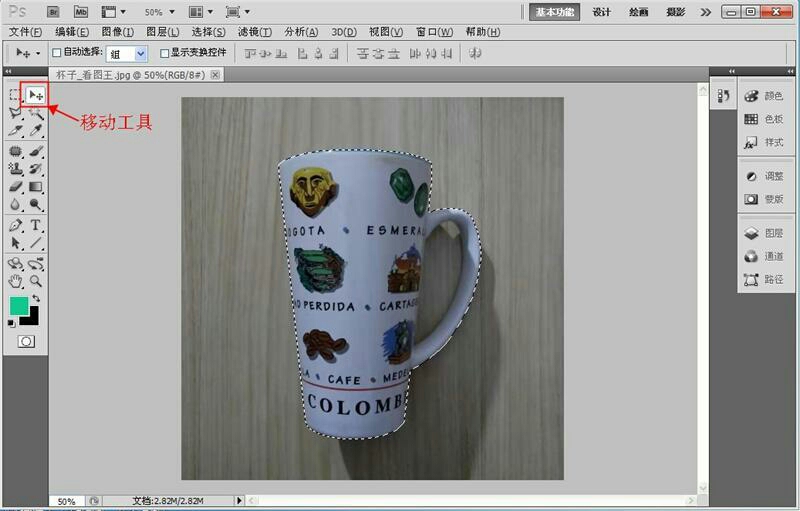Launch Mini Bridge with Mb icon
The height and width of the screenshot is (511, 800).
click(81, 12)
